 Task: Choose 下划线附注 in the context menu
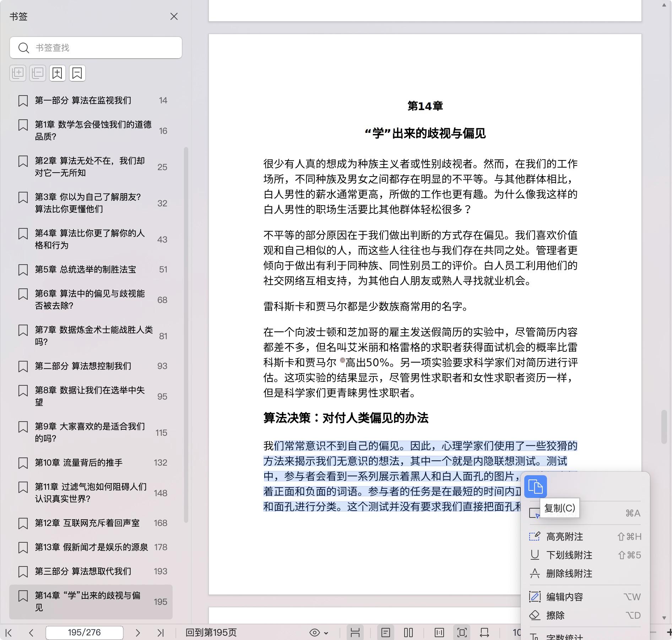point(569,555)
